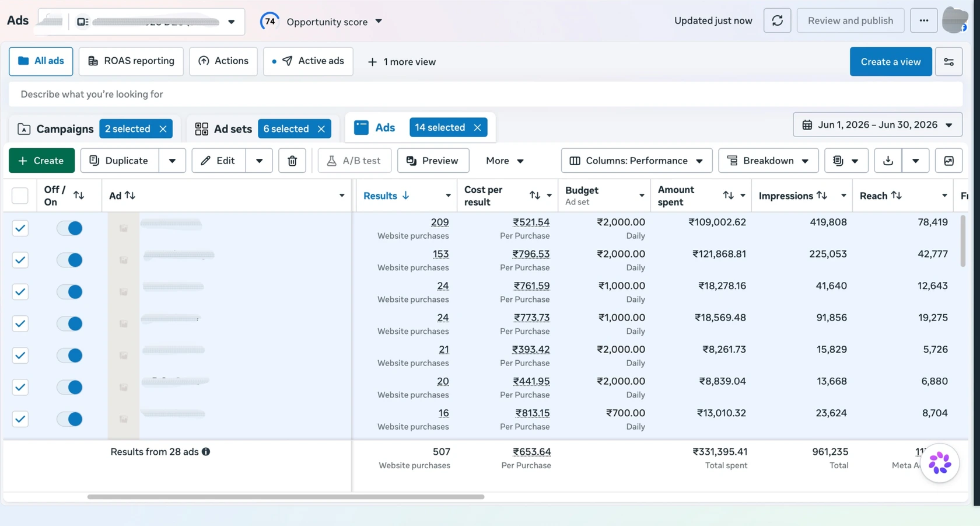Switch to ROAS reporting view
This screenshot has height=526, width=980.
pos(131,61)
